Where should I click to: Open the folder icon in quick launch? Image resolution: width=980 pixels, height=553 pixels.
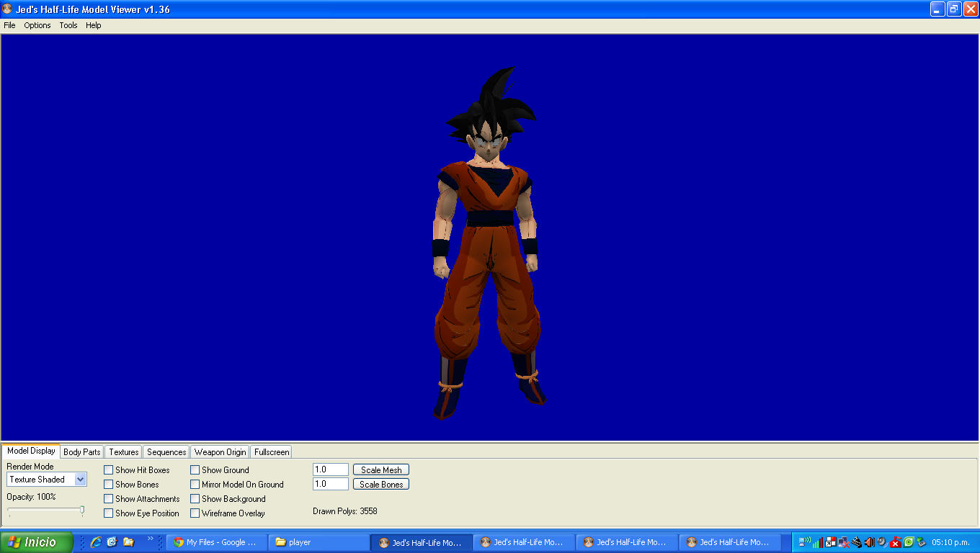[x=128, y=542]
